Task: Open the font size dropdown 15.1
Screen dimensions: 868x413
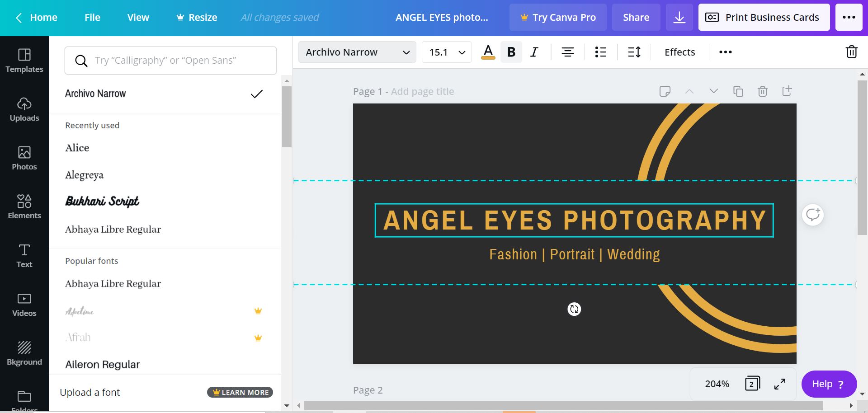Action: [x=447, y=52]
